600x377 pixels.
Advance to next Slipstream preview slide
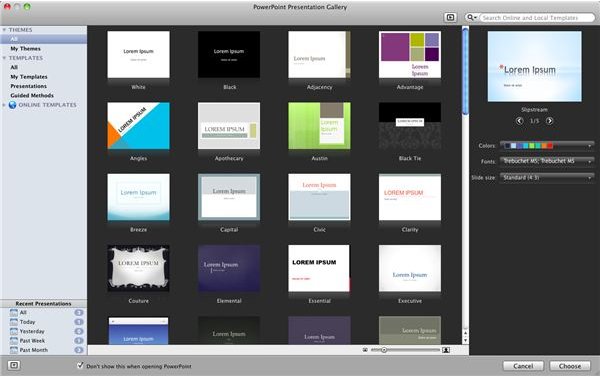pos(549,121)
